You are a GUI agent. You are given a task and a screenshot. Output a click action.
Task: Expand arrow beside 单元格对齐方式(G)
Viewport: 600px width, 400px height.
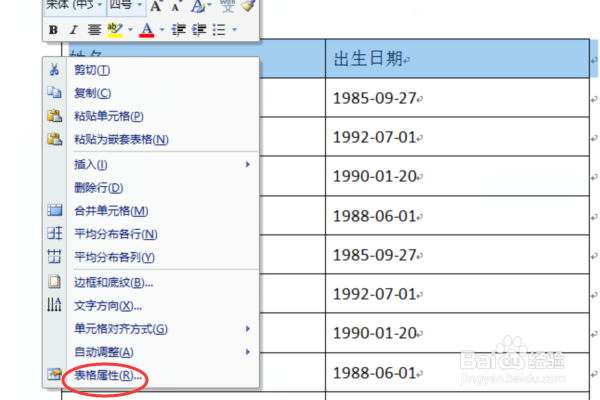pos(248,328)
